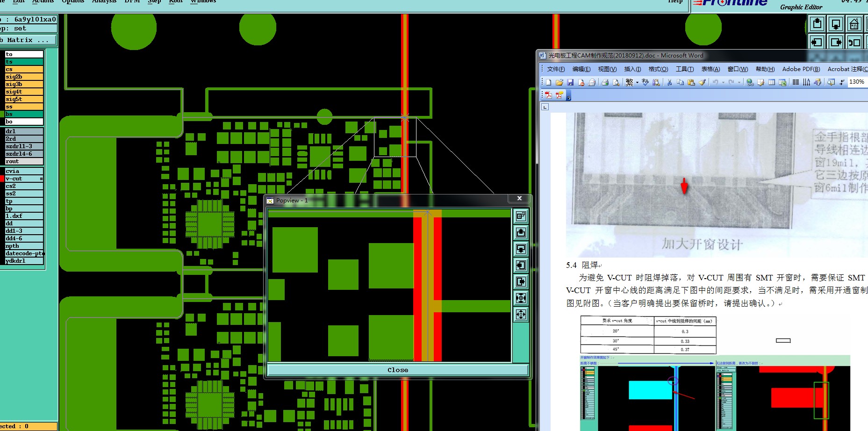Click Print Preview icon in Word toolbar
This screenshot has width=868, height=431.
coord(616,82)
